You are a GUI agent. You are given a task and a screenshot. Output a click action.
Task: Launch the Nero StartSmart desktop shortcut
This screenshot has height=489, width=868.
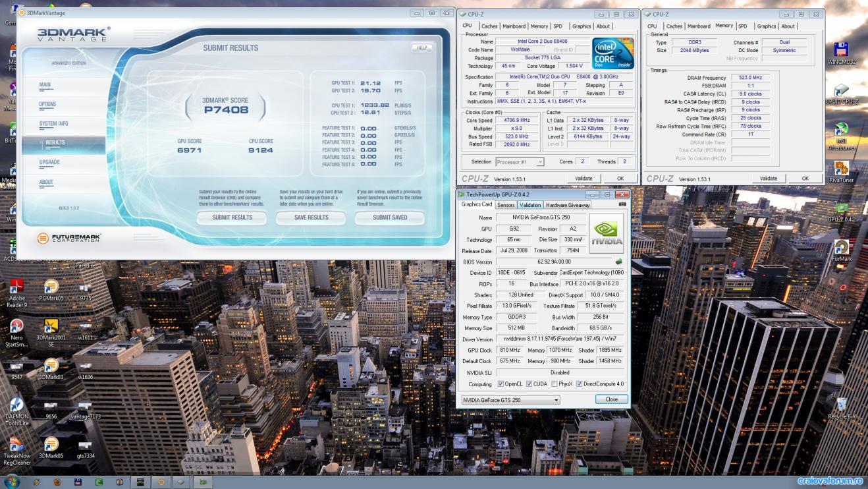click(x=16, y=333)
